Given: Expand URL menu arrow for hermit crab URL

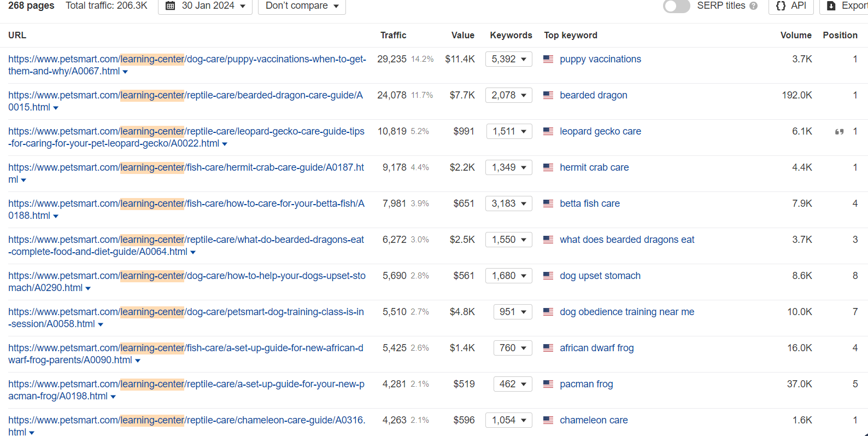Looking at the screenshot, I should click(24, 181).
